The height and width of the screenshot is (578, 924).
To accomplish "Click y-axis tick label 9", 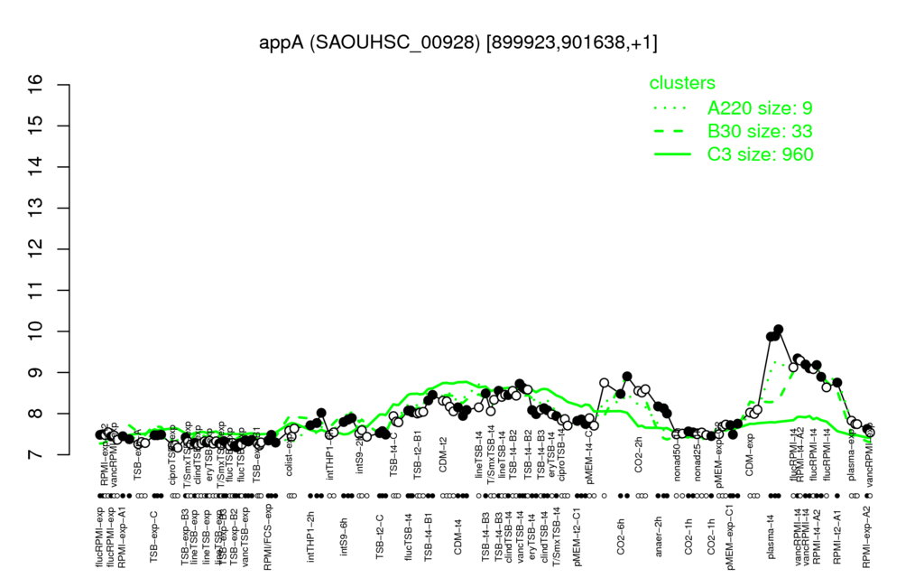I will 36,373.
